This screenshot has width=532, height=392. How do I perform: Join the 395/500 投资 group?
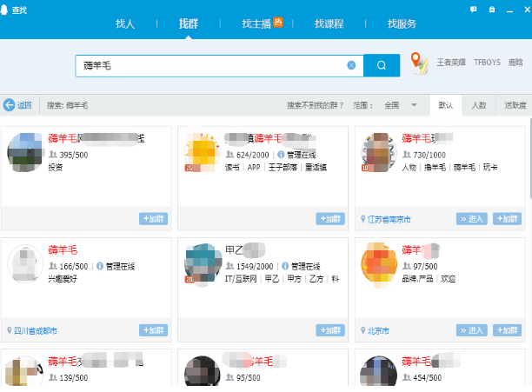point(153,219)
